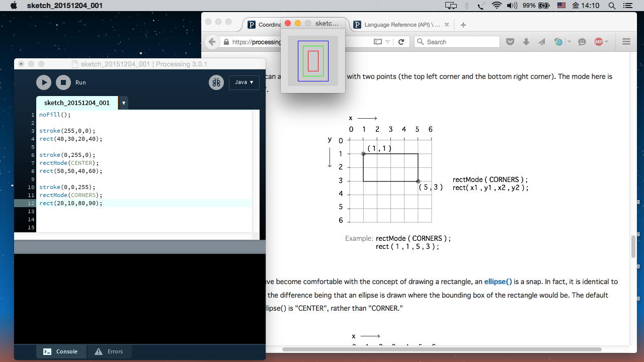Open the Firefox hamburger menu
Viewport: 644px width, 362px height.
coord(626,42)
